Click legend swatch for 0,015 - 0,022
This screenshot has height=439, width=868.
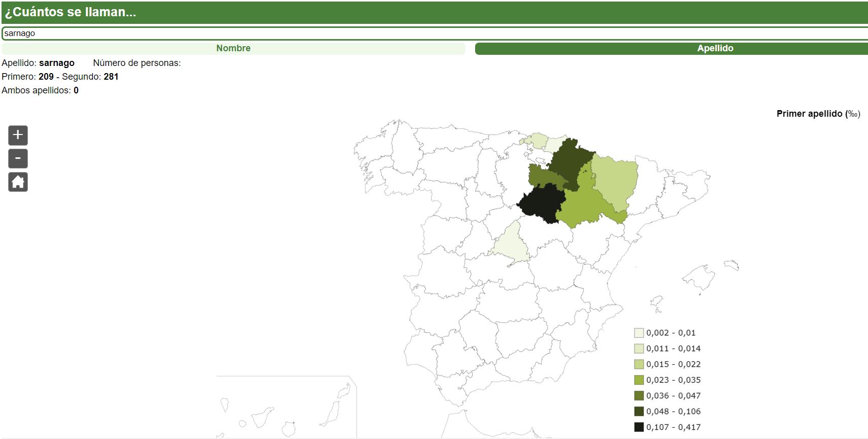[x=639, y=364]
